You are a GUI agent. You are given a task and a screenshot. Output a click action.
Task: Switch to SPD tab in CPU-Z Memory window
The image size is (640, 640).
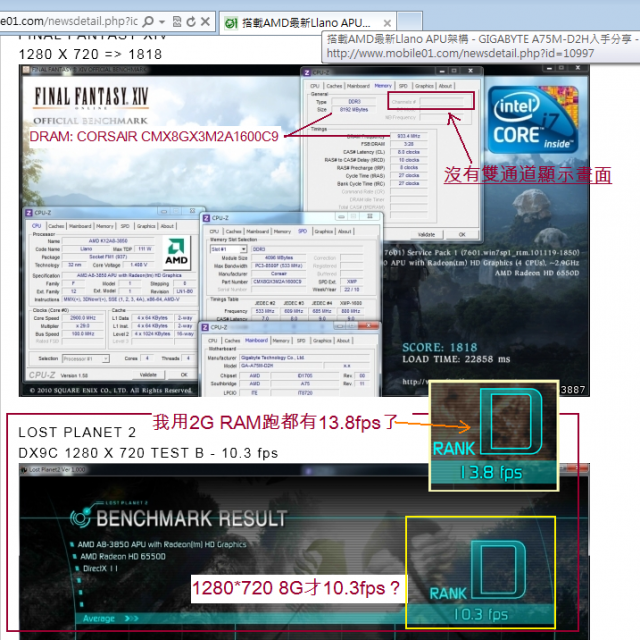pyautogui.click(x=403, y=86)
